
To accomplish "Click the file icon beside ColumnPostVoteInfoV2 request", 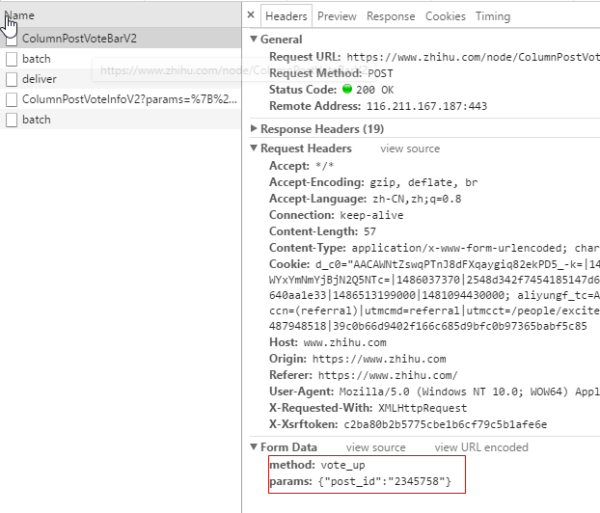I will (12, 100).
